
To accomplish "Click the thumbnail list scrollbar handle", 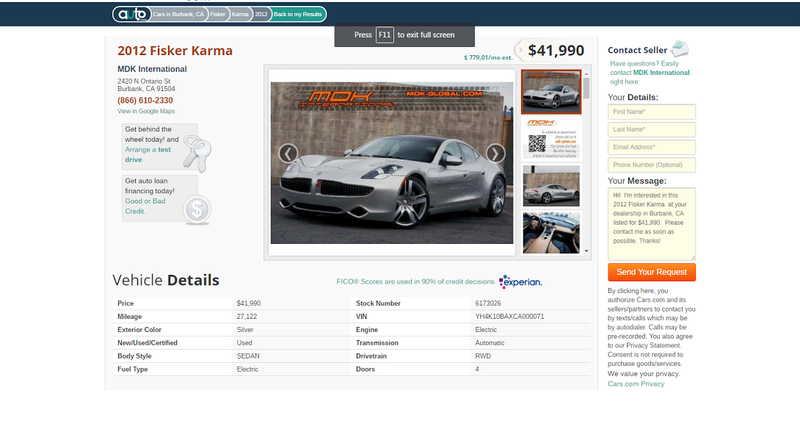I will [x=586, y=88].
